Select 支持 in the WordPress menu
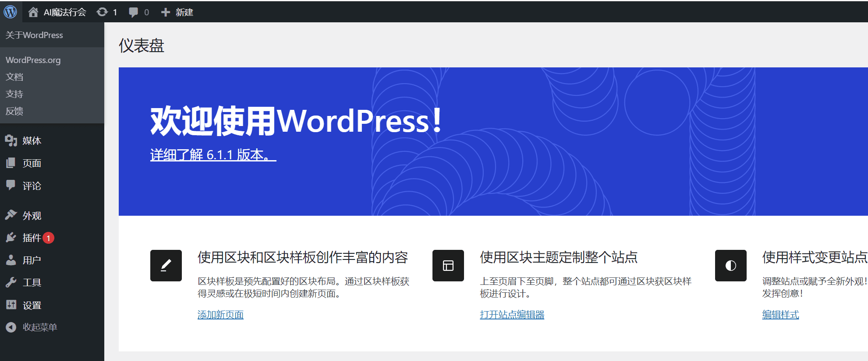This screenshot has height=361, width=868. (x=14, y=94)
